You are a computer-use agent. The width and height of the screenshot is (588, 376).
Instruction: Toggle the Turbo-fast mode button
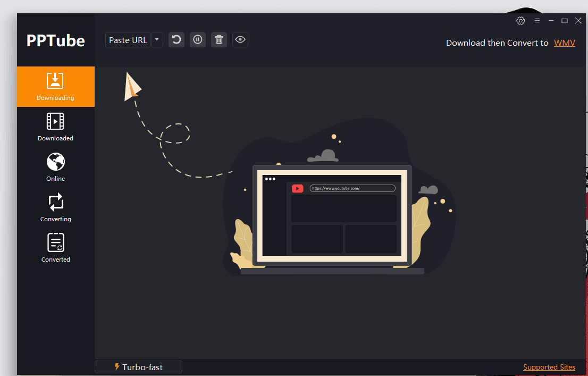tap(138, 367)
